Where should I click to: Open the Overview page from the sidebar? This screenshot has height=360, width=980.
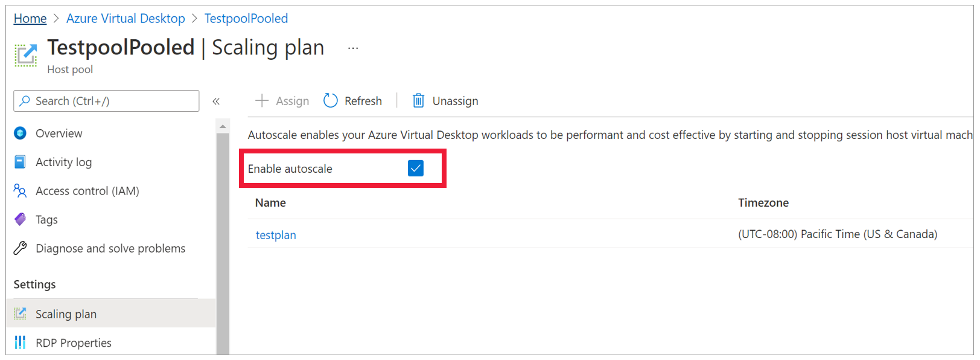point(59,133)
